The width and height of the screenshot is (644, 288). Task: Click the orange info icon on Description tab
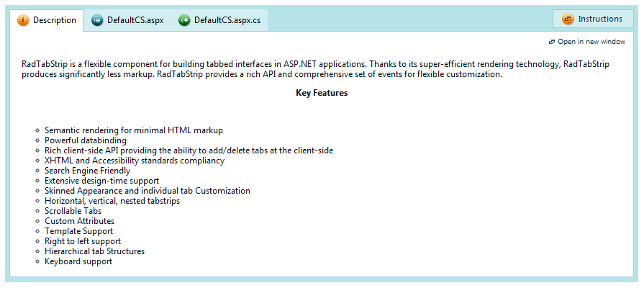tap(22, 20)
